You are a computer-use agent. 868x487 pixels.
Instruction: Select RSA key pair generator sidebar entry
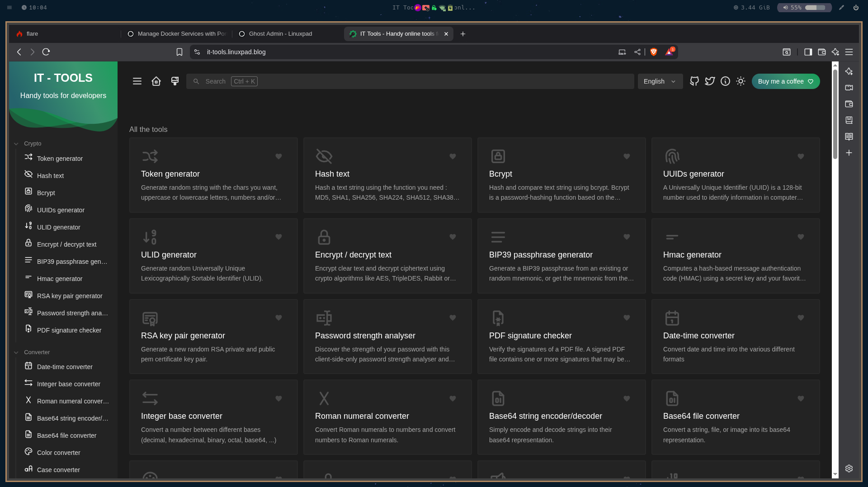[x=70, y=296]
